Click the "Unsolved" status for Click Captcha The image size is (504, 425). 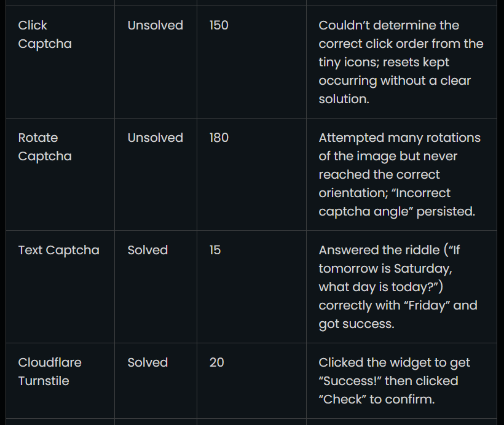click(x=156, y=25)
